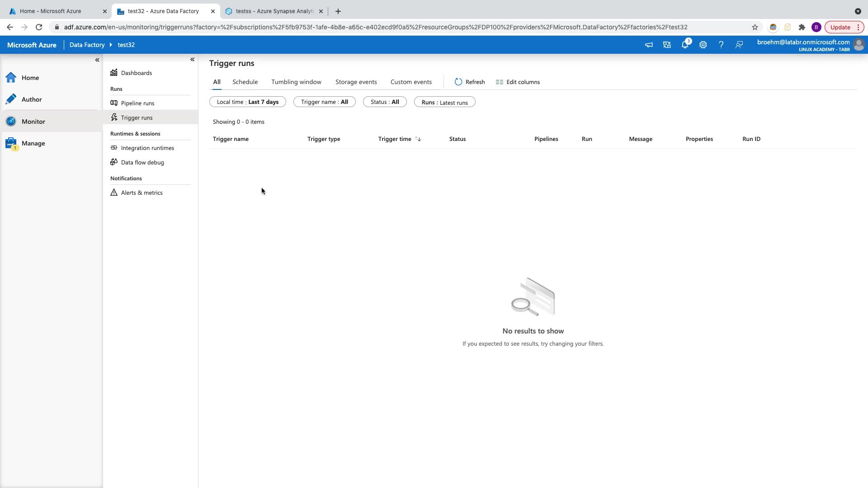Open the Runs Latest runs filter
868x488 pixels.
pos(444,102)
